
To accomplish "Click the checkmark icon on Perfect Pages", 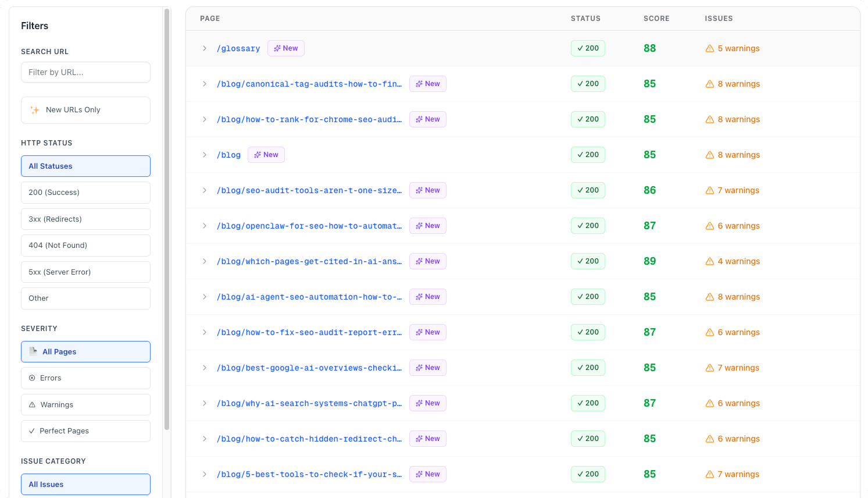I will click(x=33, y=431).
